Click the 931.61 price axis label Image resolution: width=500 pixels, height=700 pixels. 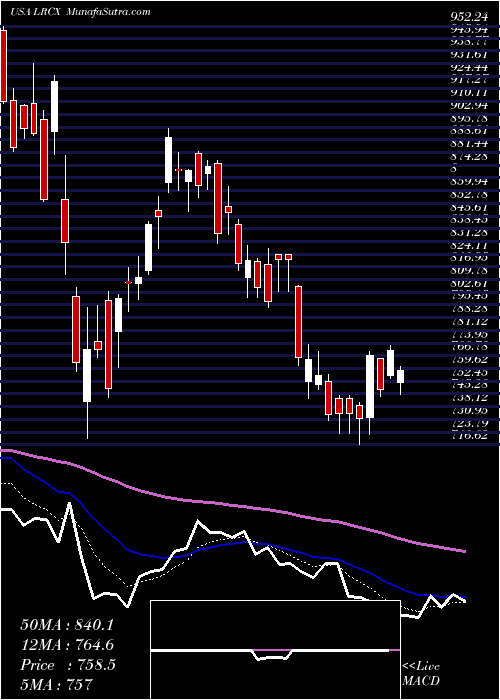tap(467, 55)
